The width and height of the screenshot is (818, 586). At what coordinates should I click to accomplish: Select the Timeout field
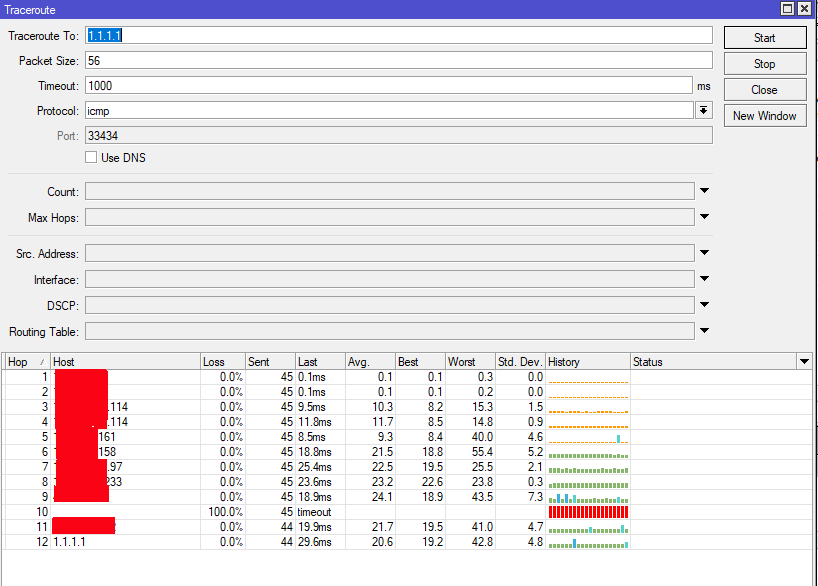coord(389,86)
